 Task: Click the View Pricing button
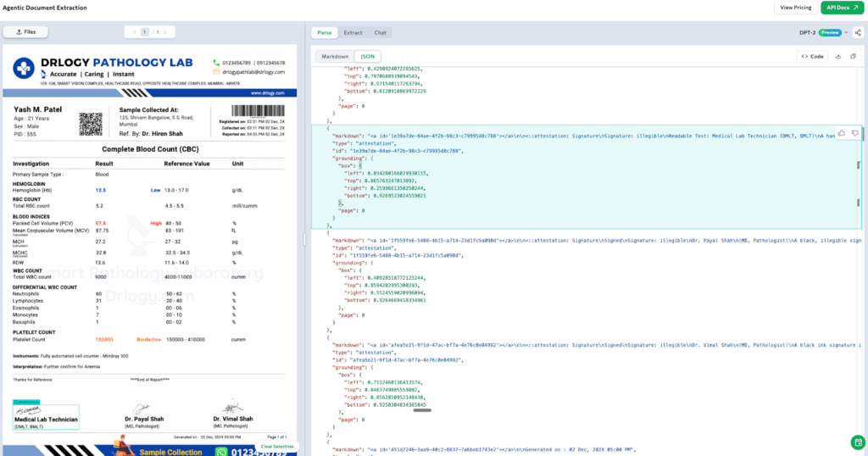795,8
